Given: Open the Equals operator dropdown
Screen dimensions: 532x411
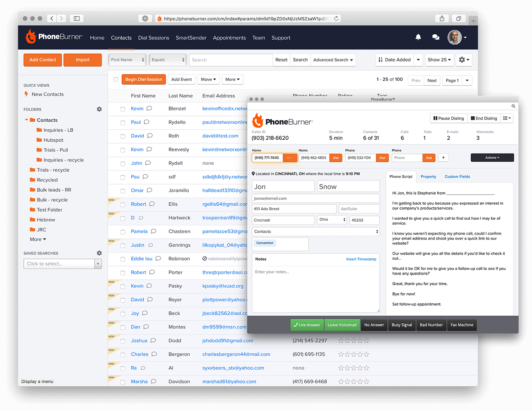Looking at the screenshot, I should pos(168,60).
